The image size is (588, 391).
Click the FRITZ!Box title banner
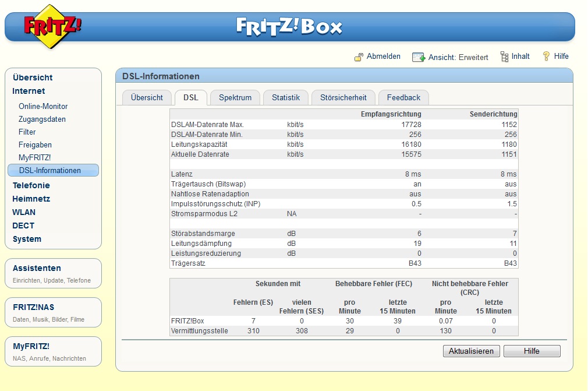(x=289, y=27)
